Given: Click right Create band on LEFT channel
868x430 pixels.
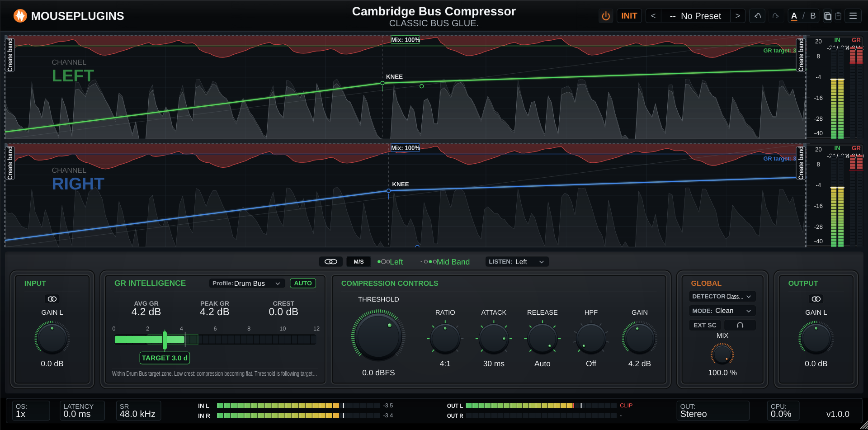Looking at the screenshot, I should click(801, 55).
